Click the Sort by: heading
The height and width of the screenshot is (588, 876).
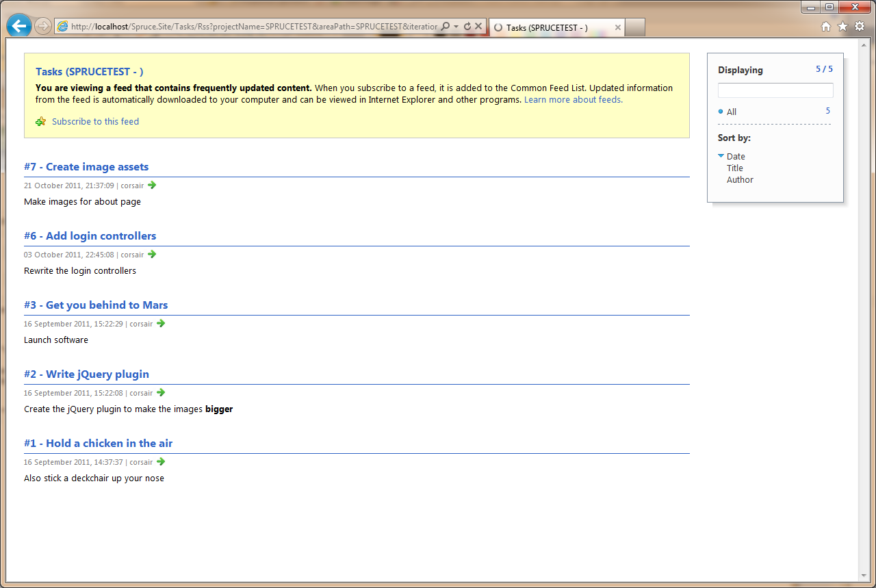tap(734, 138)
